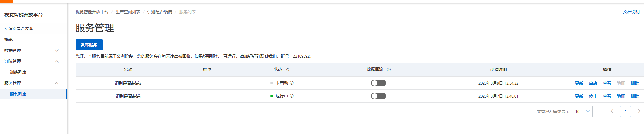The width and height of the screenshot is (644, 134).
Task: Expand the 数据管理 sidebar section
Action: [57, 51]
